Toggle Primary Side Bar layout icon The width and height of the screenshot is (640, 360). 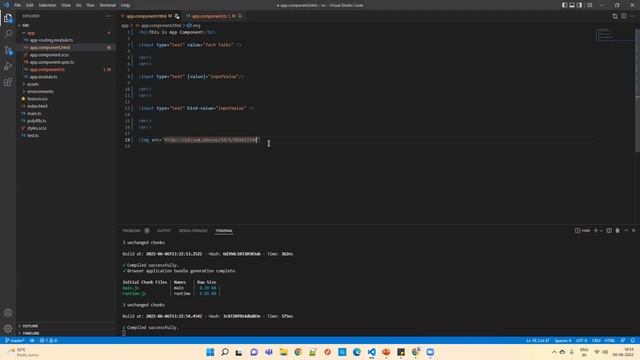(x=564, y=5)
